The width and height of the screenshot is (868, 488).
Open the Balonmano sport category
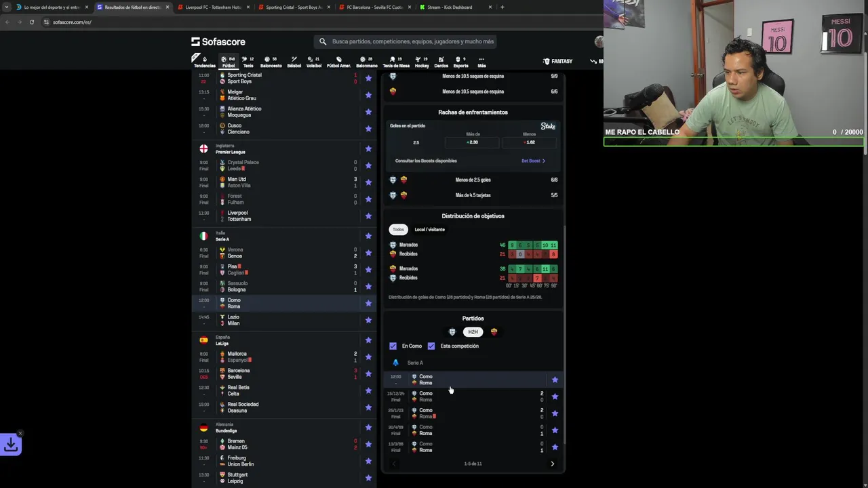(x=367, y=62)
